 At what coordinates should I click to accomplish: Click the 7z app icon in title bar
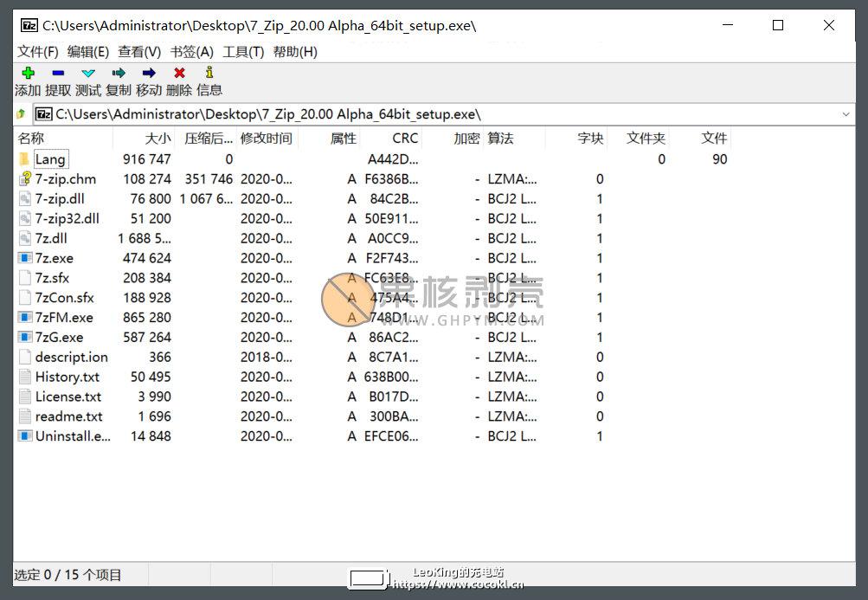pos(29,25)
